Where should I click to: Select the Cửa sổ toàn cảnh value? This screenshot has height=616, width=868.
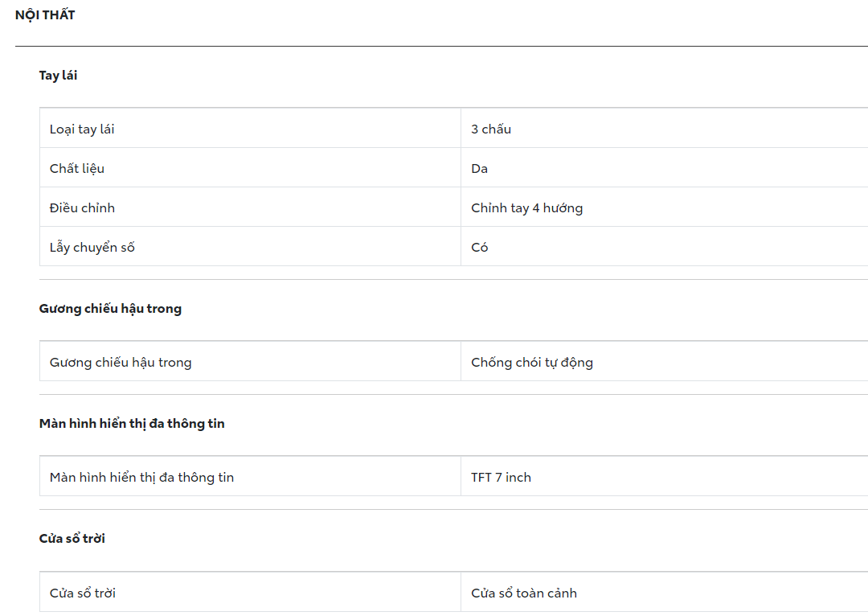click(x=524, y=593)
